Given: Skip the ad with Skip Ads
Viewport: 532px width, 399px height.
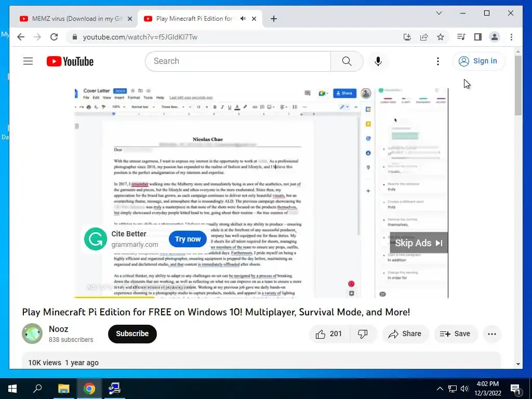Looking at the screenshot, I should 419,243.
